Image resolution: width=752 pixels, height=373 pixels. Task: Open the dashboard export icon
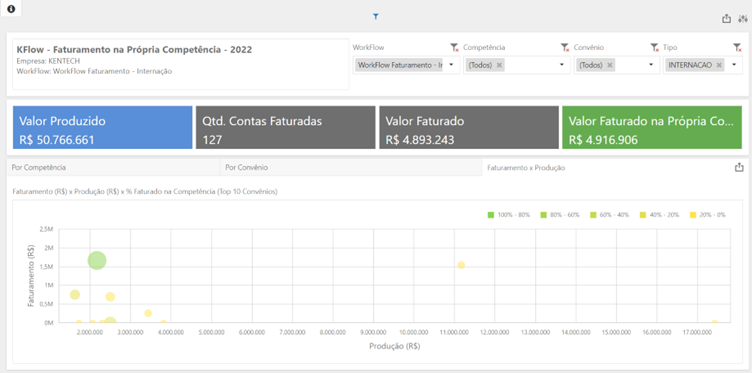[727, 19]
